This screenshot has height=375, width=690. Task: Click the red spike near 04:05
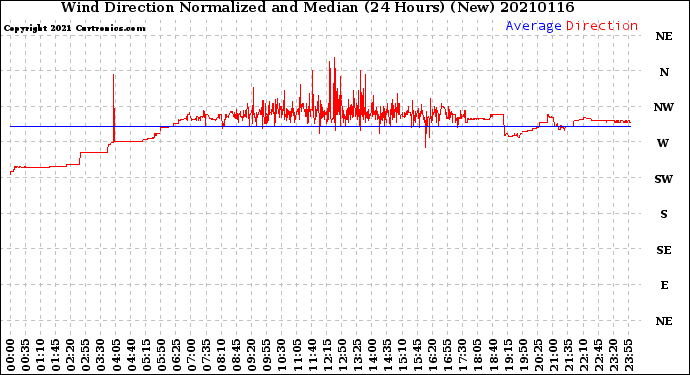coord(114,108)
